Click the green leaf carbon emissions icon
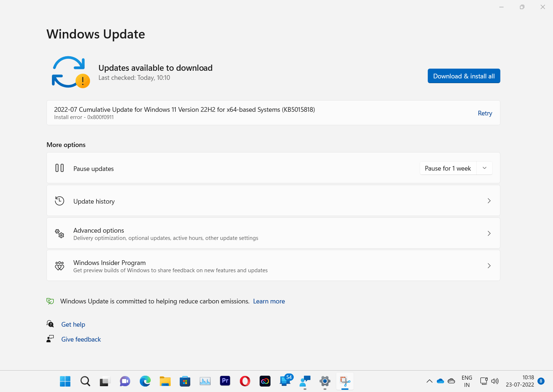553x392 pixels. pyautogui.click(x=50, y=301)
